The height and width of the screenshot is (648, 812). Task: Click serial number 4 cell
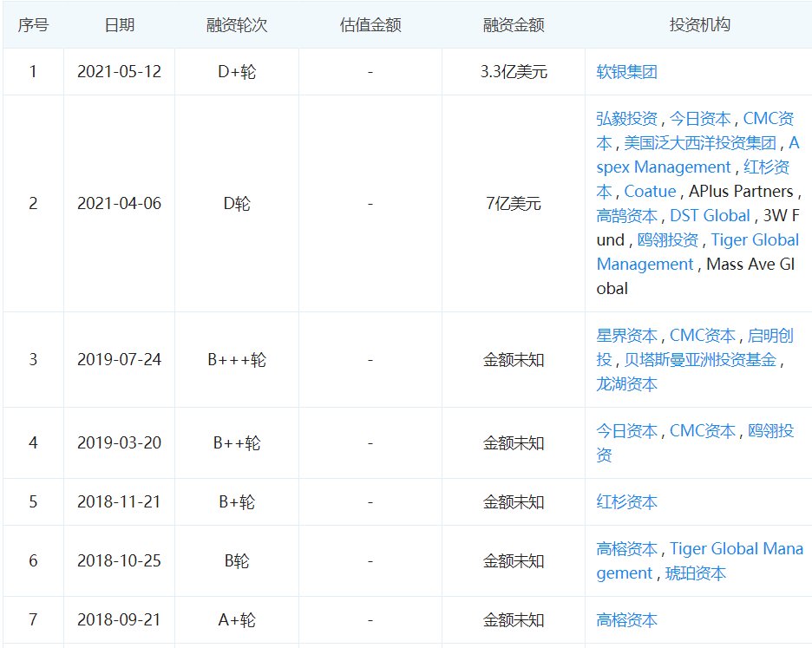pyautogui.click(x=33, y=443)
